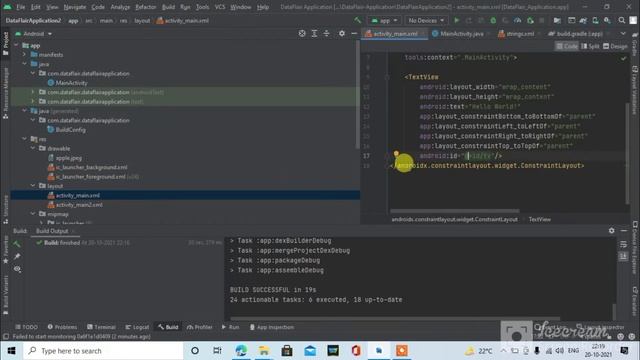Screen dimensions: 640x360
Task: Click Windows search box on taskbar
Action: (x=103, y=351)
